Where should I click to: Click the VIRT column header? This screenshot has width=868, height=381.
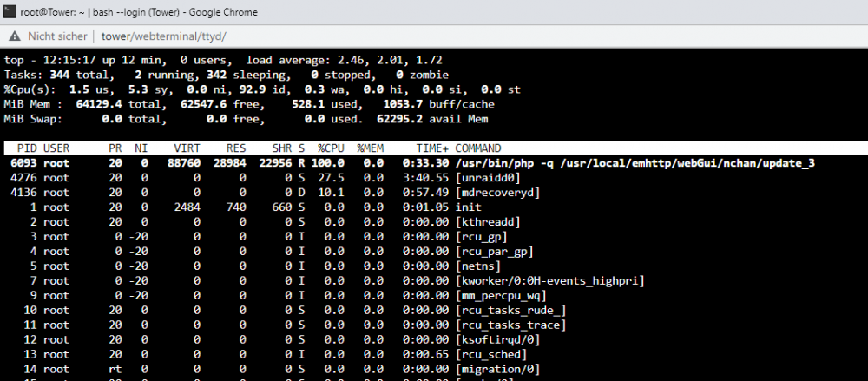(x=187, y=148)
